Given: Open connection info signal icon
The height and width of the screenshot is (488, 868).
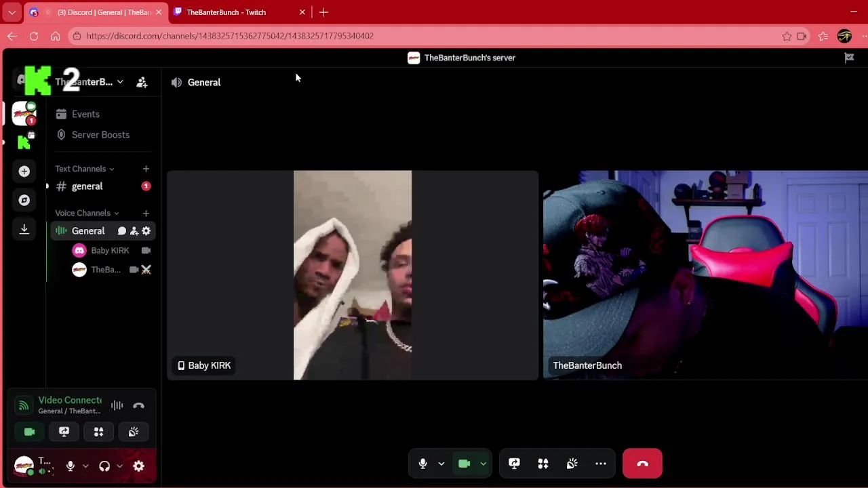Looking at the screenshot, I should coord(24,405).
